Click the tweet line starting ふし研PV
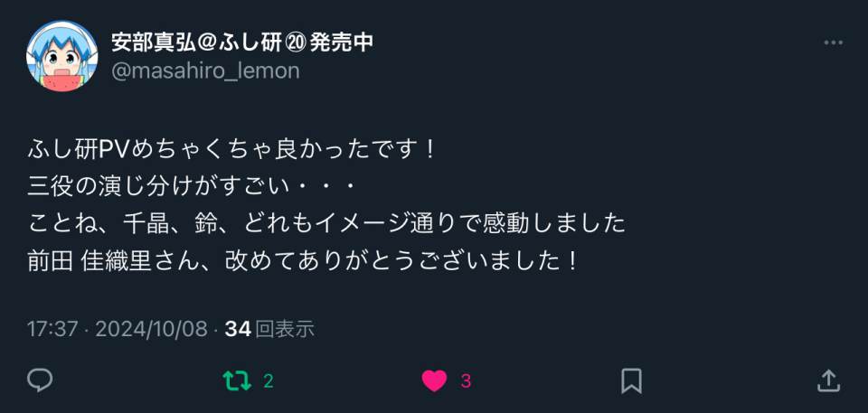This screenshot has height=413, width=868. (x=232, y=152)
